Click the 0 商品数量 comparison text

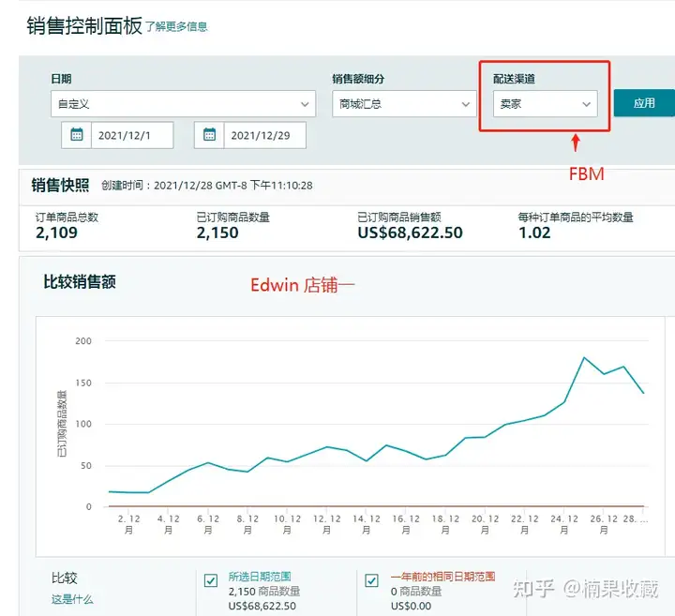(416, 592)
